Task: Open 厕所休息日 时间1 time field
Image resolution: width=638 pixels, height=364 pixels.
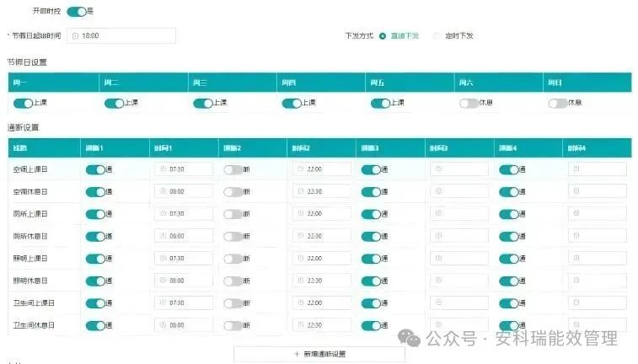Action: (184, 236)
